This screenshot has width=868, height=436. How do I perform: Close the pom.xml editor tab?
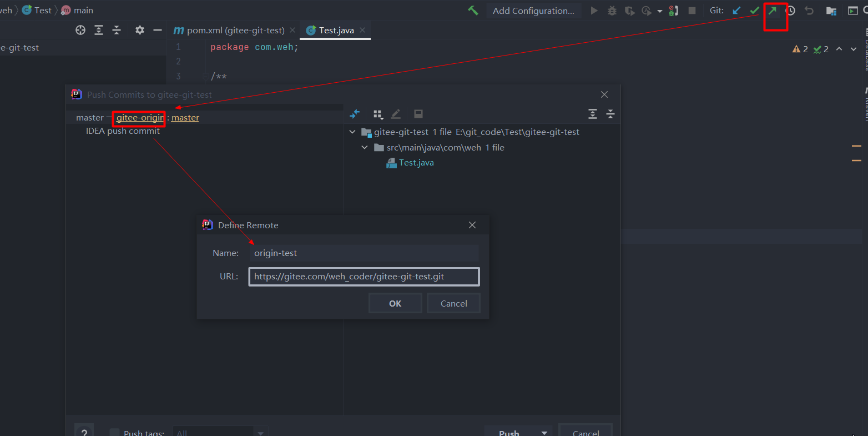[x=292, y=30]
